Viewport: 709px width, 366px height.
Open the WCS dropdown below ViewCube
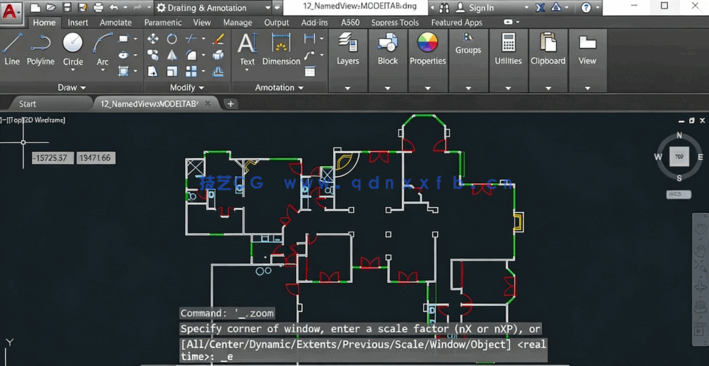(679, 195)
